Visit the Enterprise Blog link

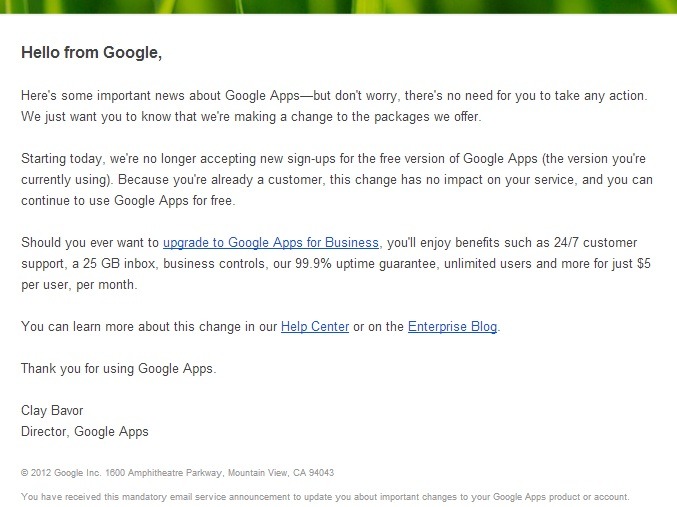tap(452, 326)
